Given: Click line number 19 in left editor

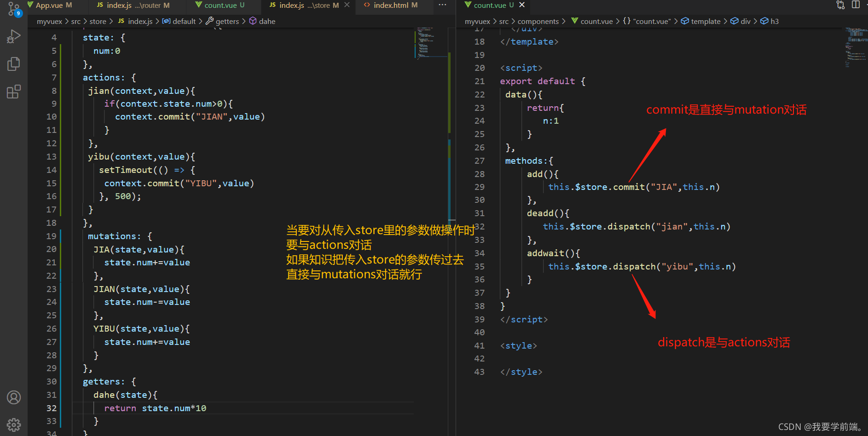Looking at the screenshot, I should 52,236.
